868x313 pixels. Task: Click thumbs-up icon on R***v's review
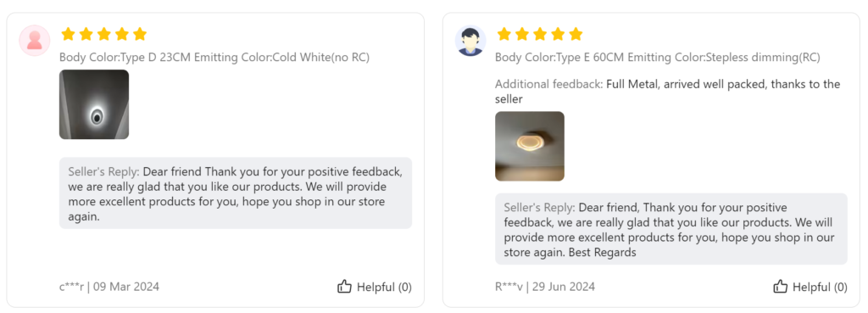[x=781, y=287]
